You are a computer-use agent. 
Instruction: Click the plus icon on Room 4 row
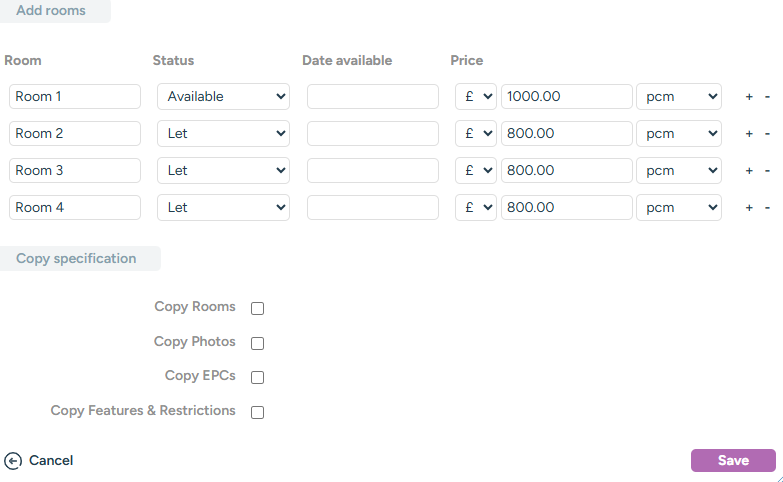point(749,208)
